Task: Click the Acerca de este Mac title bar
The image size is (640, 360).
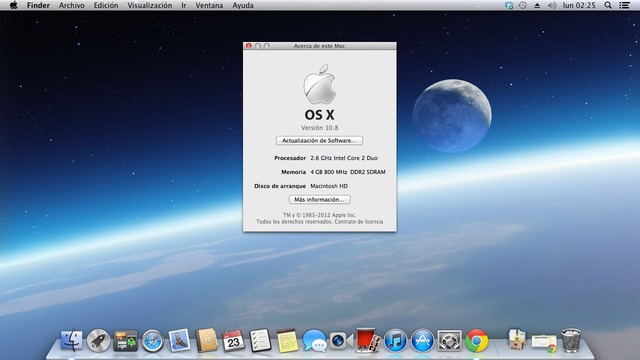Action: pyautogui.click(x=320, y=46)
